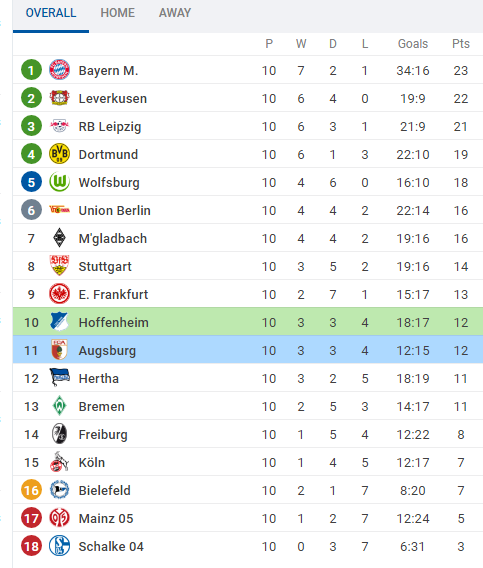Image resolution: width=483 pixels, height=568 pixels.
Task: Click the Bayern Munich club crest
Action: (59, 70)
